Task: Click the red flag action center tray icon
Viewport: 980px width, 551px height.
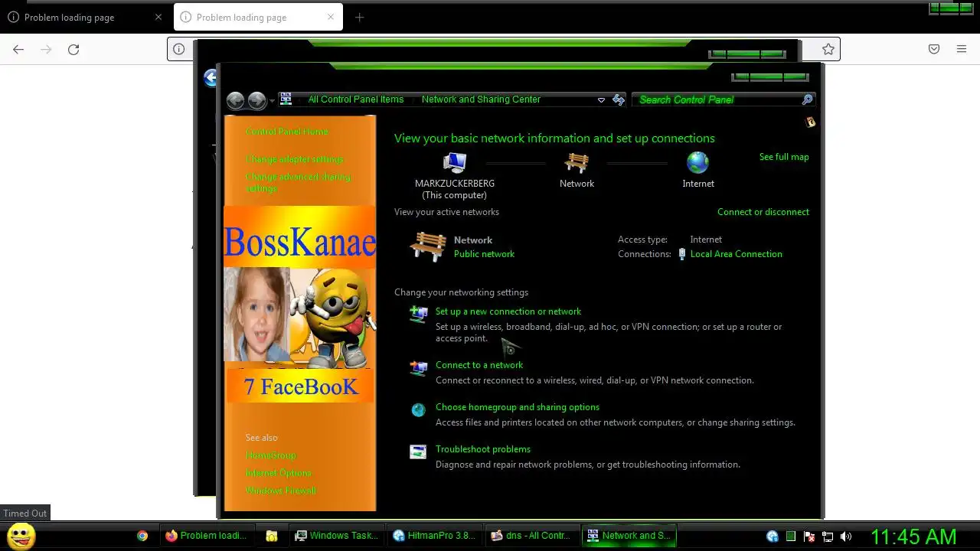Action: point(808,536)
